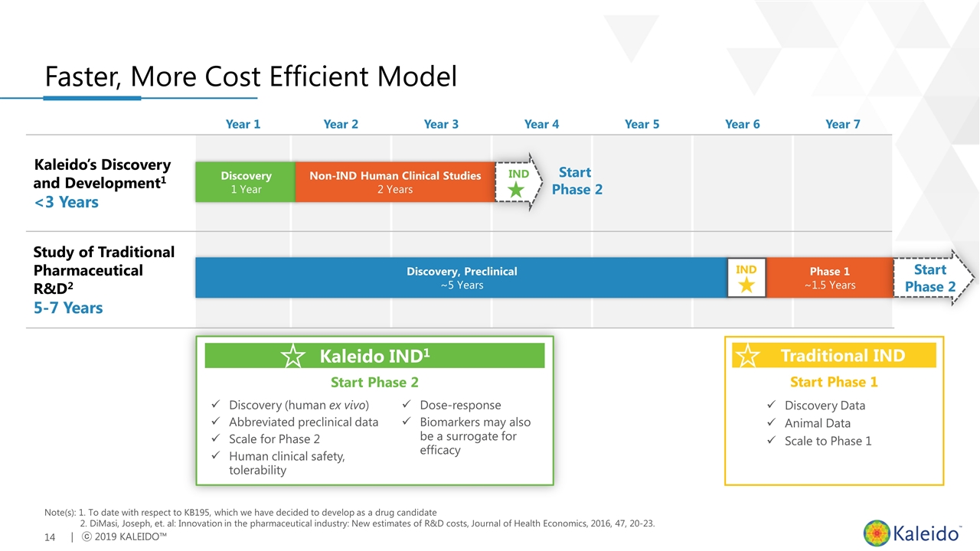Click the Kaleido logo in the corner
The width and height of the screenshot is (980, 551).
pyautogui.click(x=912, y=533)
